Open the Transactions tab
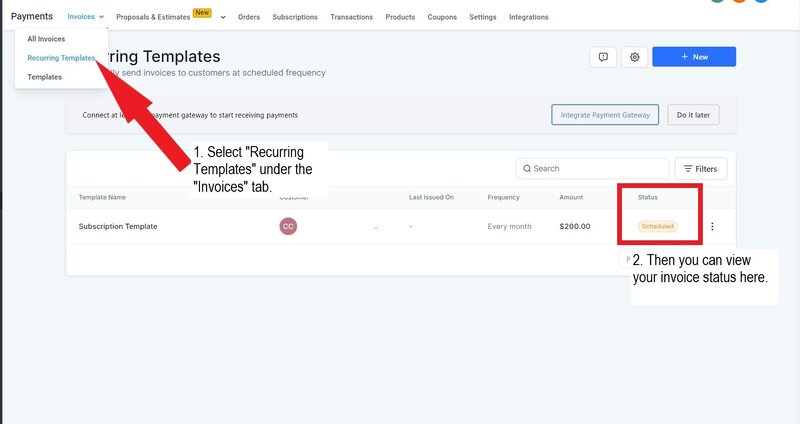The width and height of the screenshot is (800, 424). 352,17
